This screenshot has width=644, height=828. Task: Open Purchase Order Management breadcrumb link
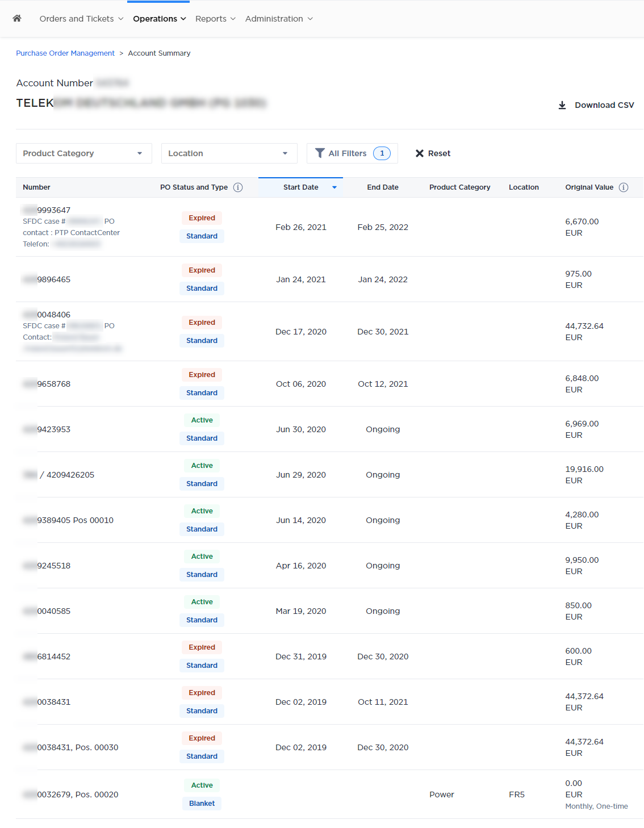pyautogui.click(x=65, y=53)
